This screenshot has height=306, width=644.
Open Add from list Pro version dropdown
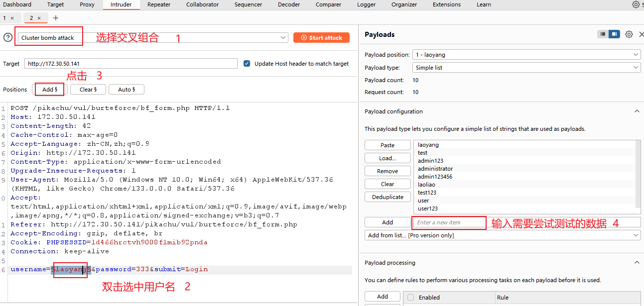[x=503, y=235]
